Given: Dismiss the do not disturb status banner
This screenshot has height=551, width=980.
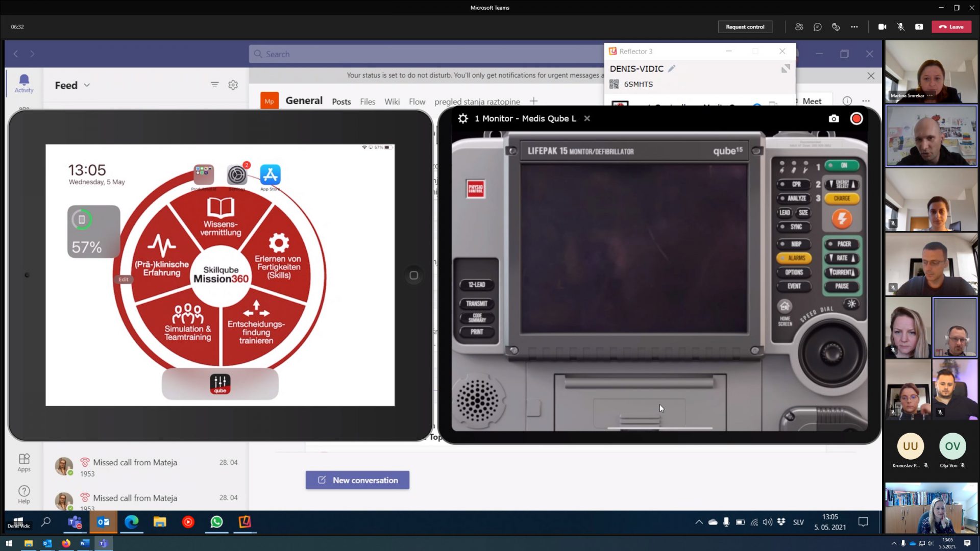Looking at the screenshot, I should click(x=871, y=76).
